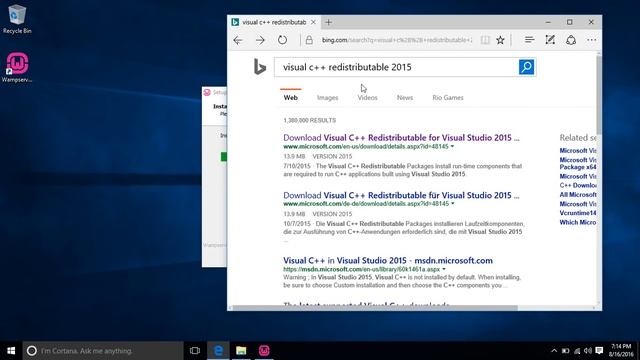Select the visual c++ redistributable browser tab
The height and width of the screenshot is (360, 640).
tap(274, 22)
